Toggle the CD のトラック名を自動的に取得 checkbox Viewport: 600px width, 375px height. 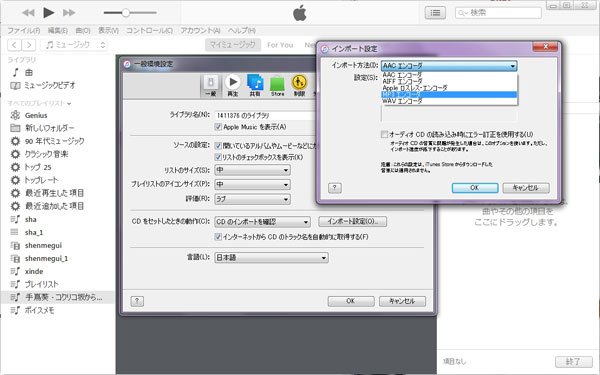[x=218, y=237]
